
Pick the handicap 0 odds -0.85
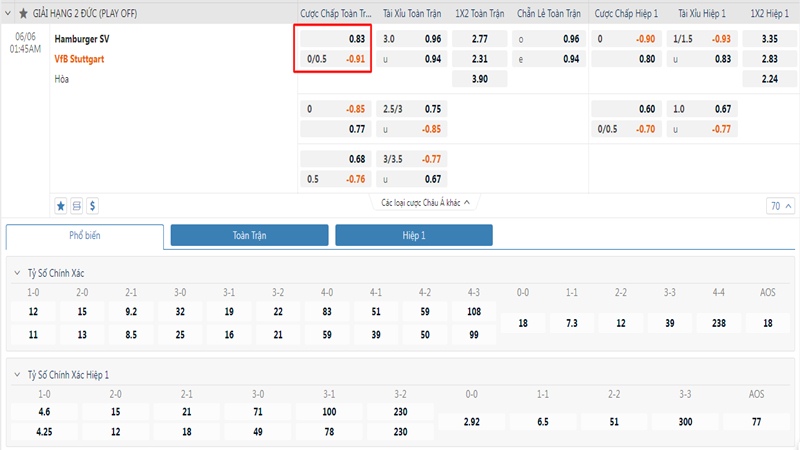(336, 109)
